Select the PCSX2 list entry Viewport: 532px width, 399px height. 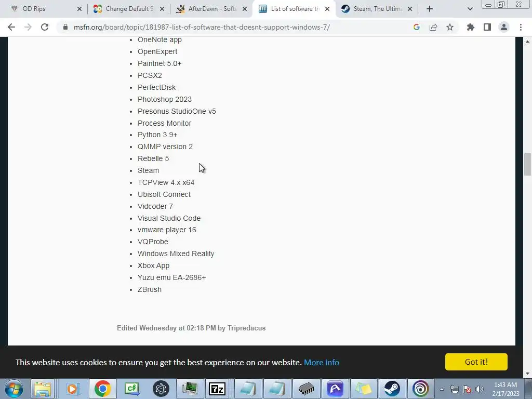click(150, 75)
